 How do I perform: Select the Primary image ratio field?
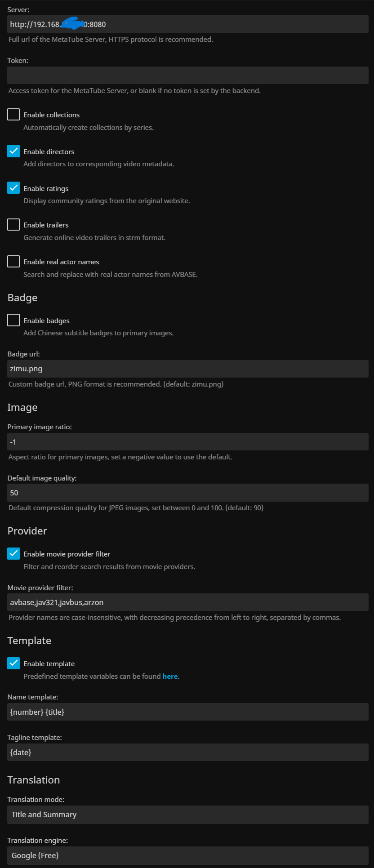[187, 442]
